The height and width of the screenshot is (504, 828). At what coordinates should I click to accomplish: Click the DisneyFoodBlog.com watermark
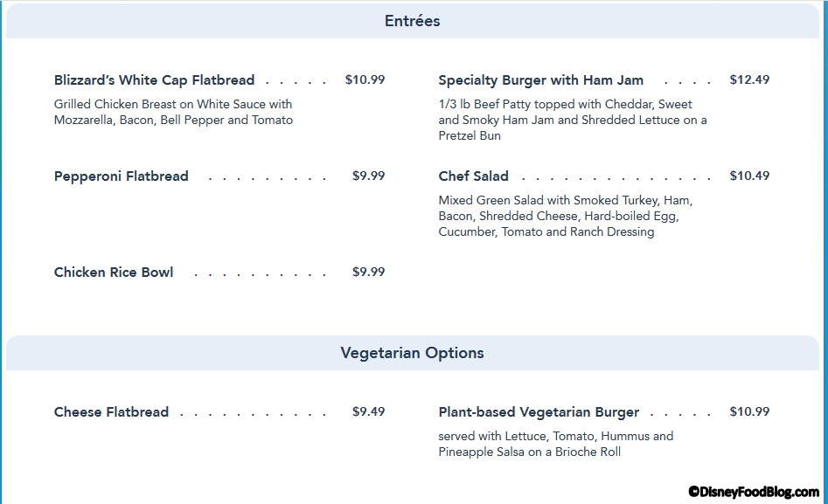click(753, 493)
